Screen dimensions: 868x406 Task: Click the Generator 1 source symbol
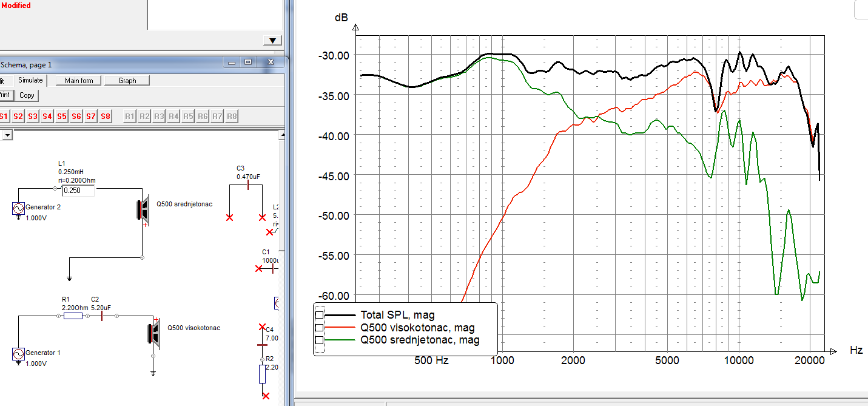[x=19, y=354]
